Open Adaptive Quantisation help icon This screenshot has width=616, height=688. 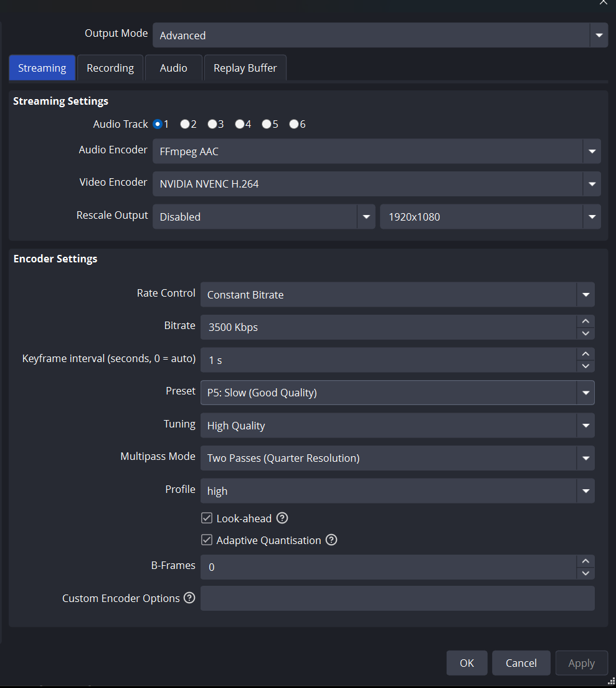pyautogui.click(x=331, y=540)
